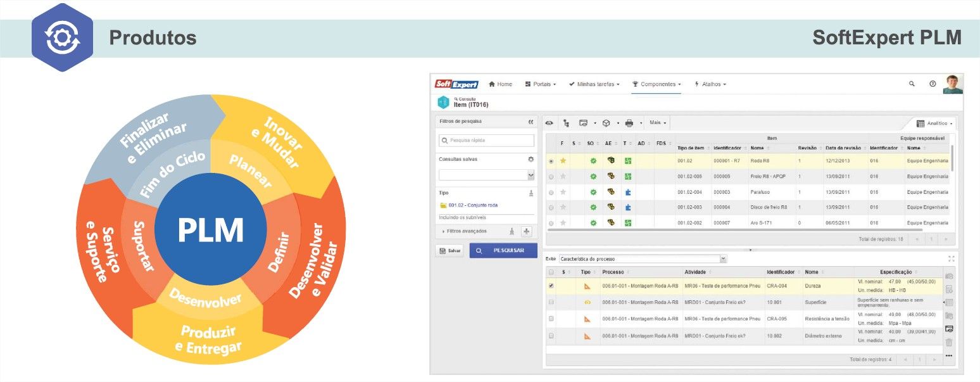Sort the lower table by the Processo column
980x382 pixels.
tap(615, 272)
